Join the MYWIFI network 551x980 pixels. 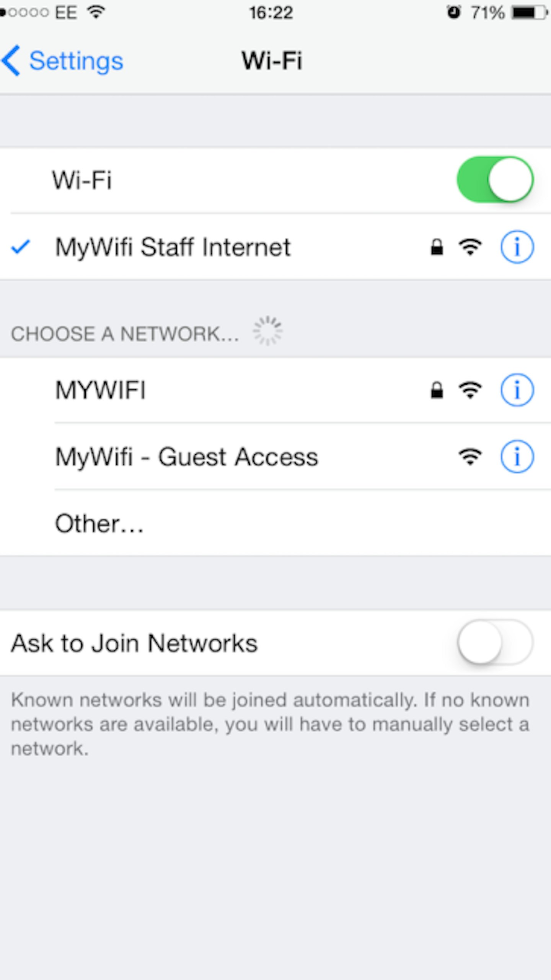[275, 390]
